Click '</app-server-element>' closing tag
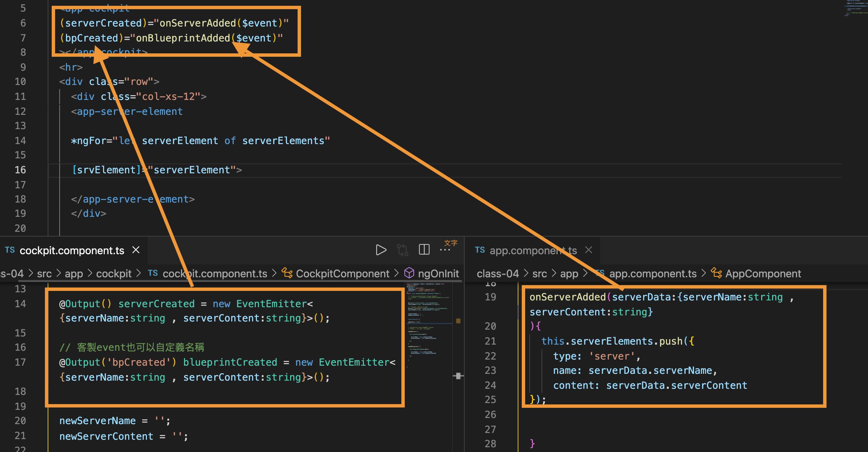Viewport: 868px width, 452px height. (x=133, y=199)
